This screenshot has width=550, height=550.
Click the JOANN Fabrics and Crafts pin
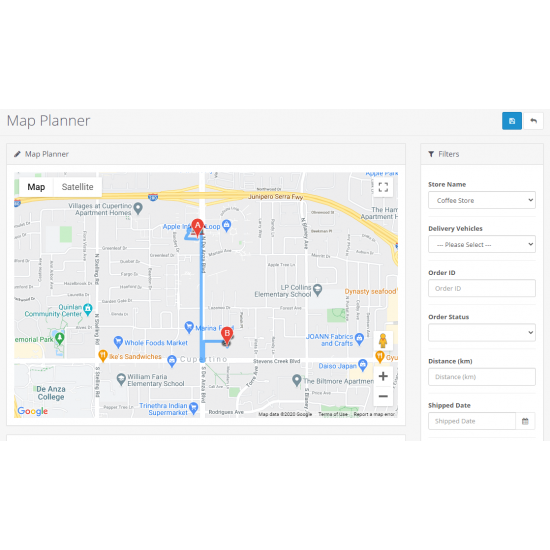(359, 339)
